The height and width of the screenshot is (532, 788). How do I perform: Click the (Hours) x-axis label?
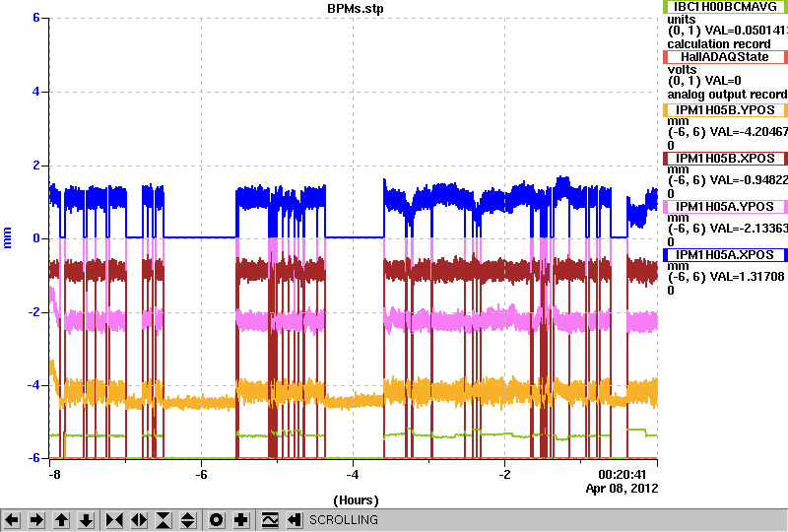pos(356,500)
